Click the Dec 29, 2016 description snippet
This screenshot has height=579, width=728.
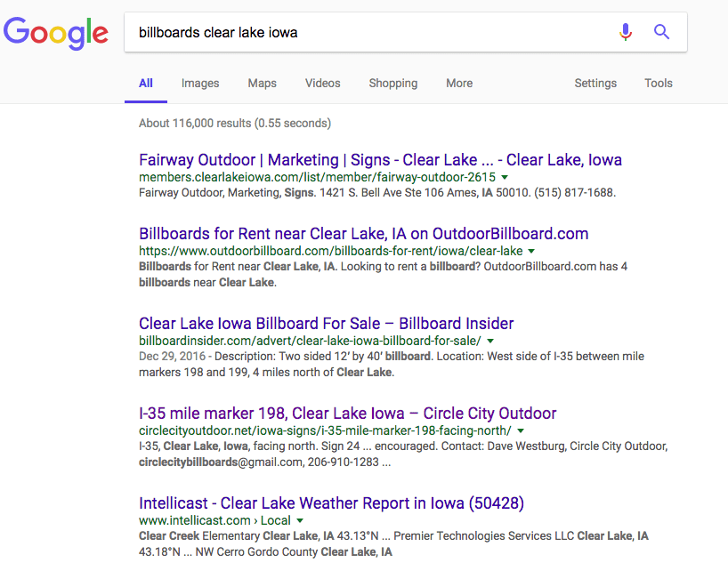coord(392,364)
